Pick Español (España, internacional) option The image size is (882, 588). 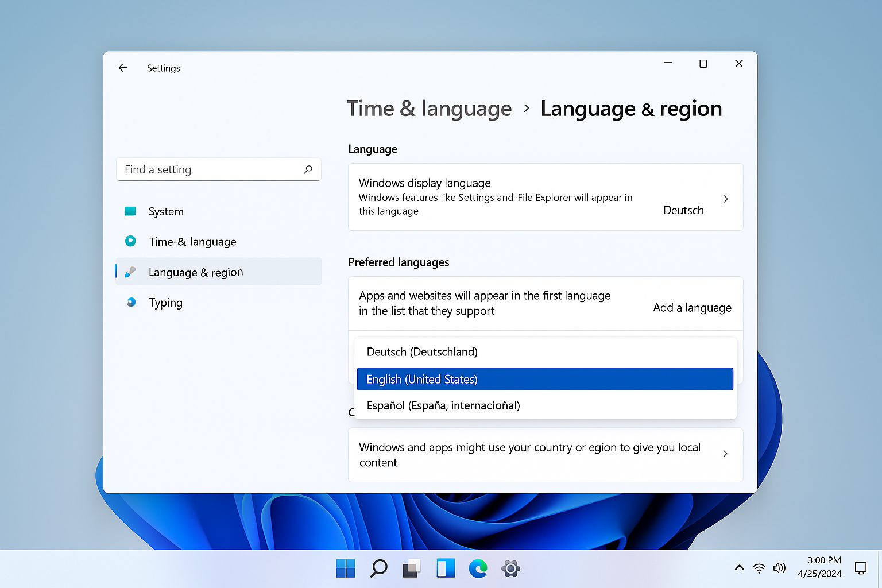pyautogui.click(x=545, y=405)
